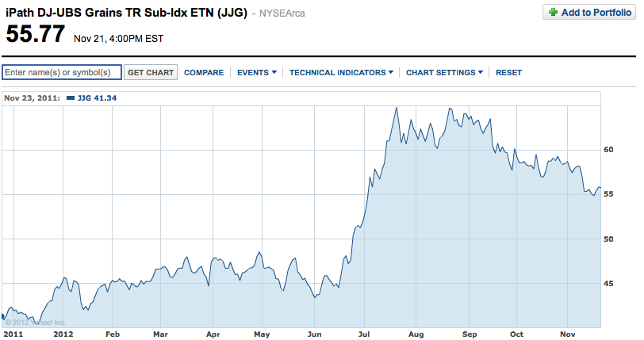Click the May time axis label
Viewport: 644px width, 340px height.
[262, 334]
